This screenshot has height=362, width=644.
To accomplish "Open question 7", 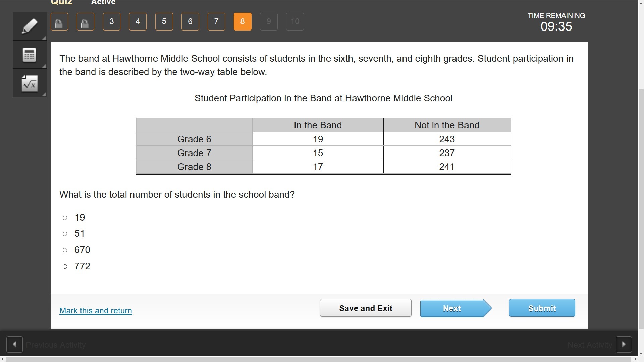I will [216, 22].
